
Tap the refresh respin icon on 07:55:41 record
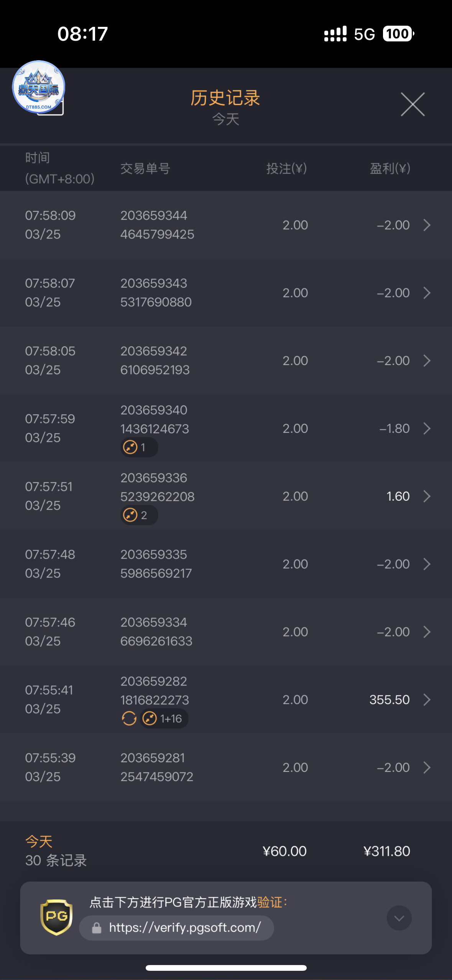pos(129,718)
